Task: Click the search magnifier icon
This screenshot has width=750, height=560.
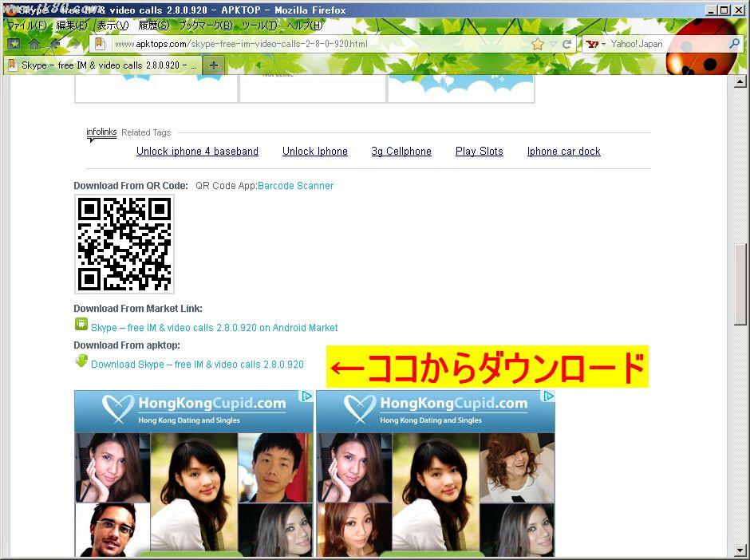Action: (734, 44)
